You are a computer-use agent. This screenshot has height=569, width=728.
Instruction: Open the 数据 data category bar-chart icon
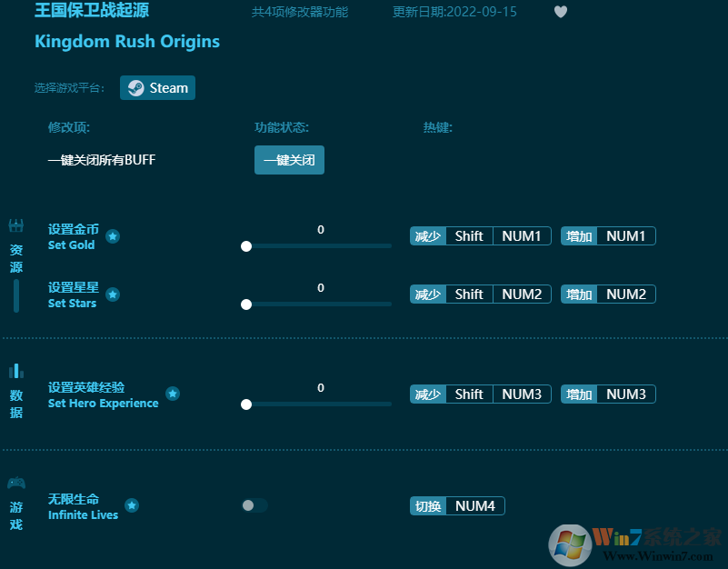point(16,371)
